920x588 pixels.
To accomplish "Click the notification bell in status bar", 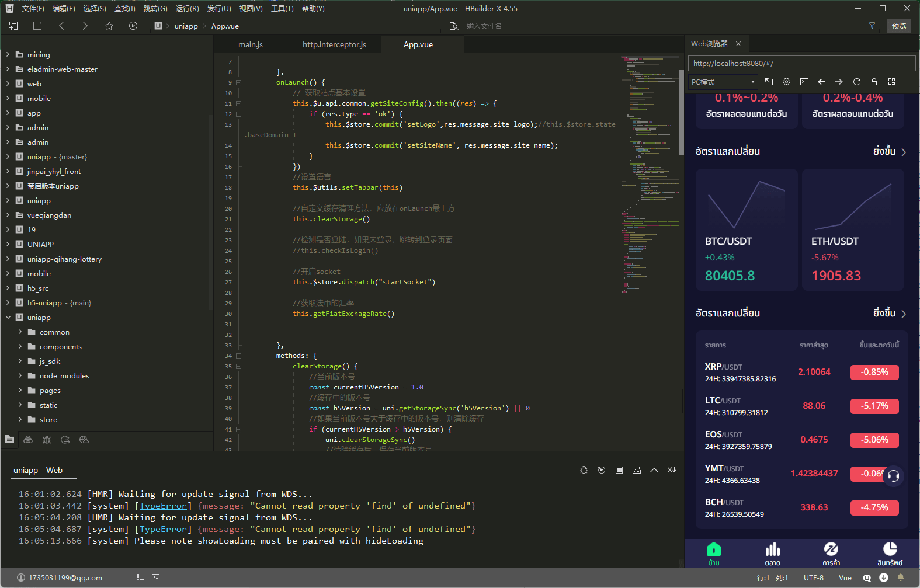I will click(x=901, y=577).
